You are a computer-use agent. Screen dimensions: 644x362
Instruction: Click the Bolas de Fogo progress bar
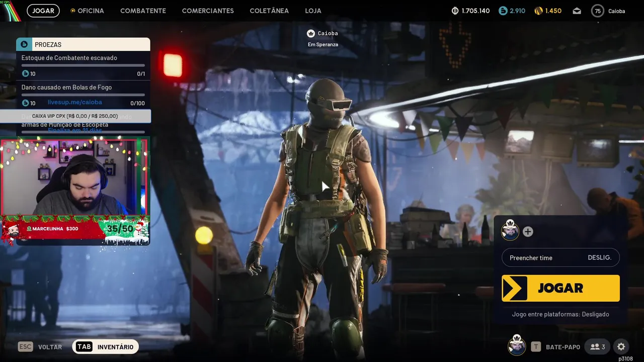coord(83,95)
